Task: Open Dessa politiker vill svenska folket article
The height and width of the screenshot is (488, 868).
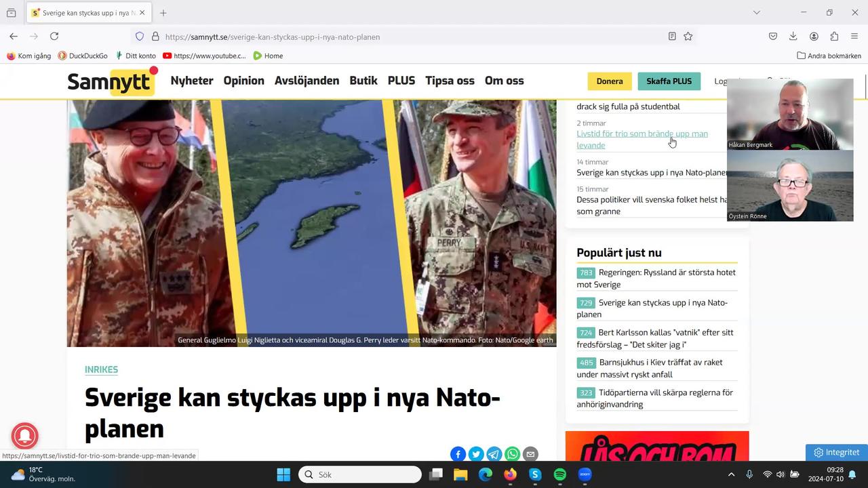Action: [x=652, y=205]
